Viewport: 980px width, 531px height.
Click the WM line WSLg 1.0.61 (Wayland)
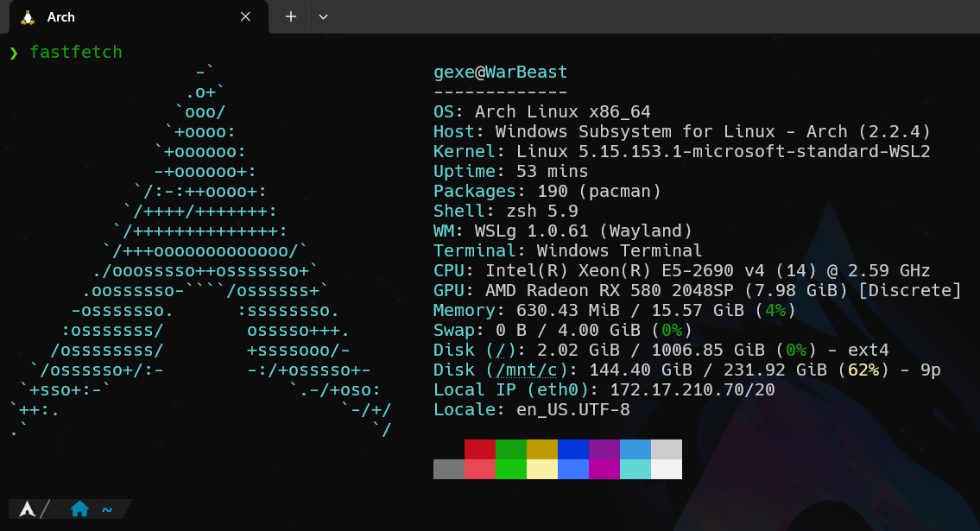point(563,231)
